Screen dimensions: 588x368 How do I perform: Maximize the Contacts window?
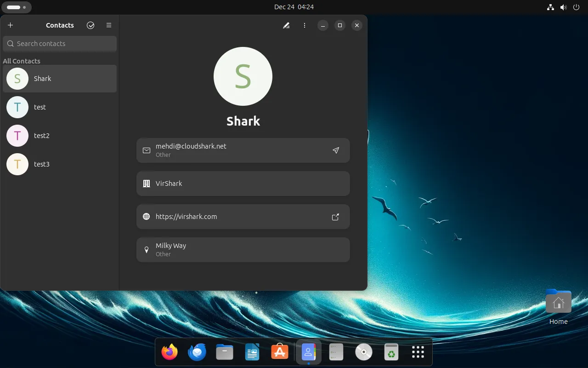tap(340, 25)
